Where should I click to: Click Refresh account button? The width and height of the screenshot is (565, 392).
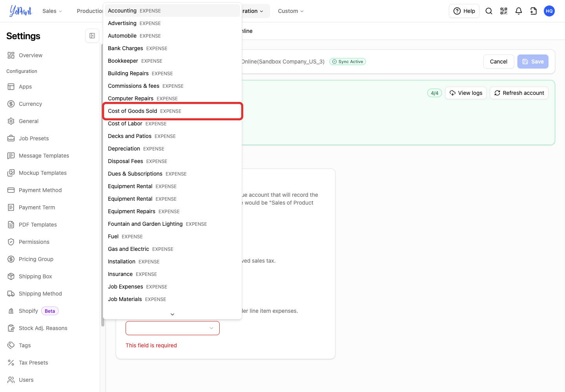click(519, 93)
